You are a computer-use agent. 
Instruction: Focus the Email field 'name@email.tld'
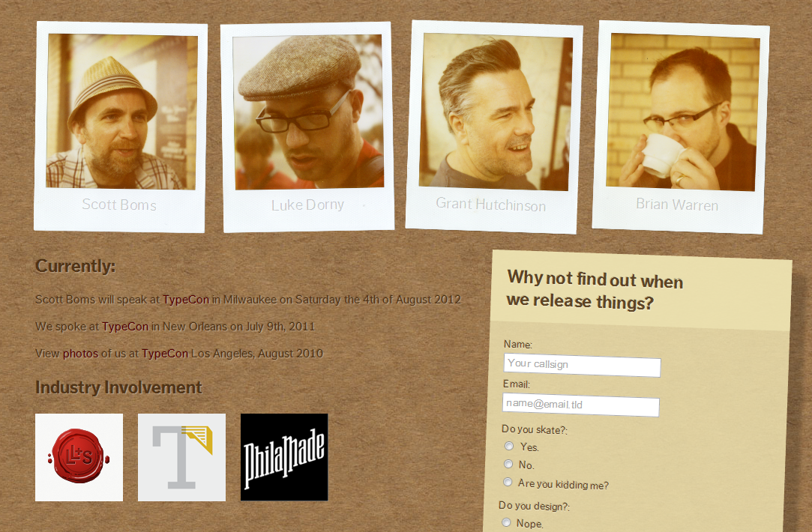tap(581, 405)
